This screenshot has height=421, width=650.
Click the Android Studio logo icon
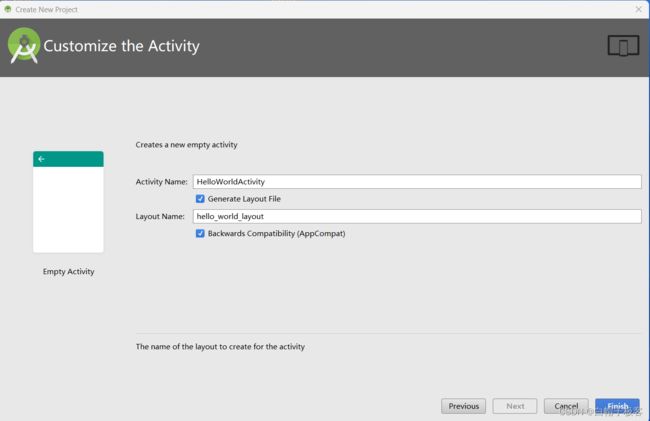coord(24,46)
